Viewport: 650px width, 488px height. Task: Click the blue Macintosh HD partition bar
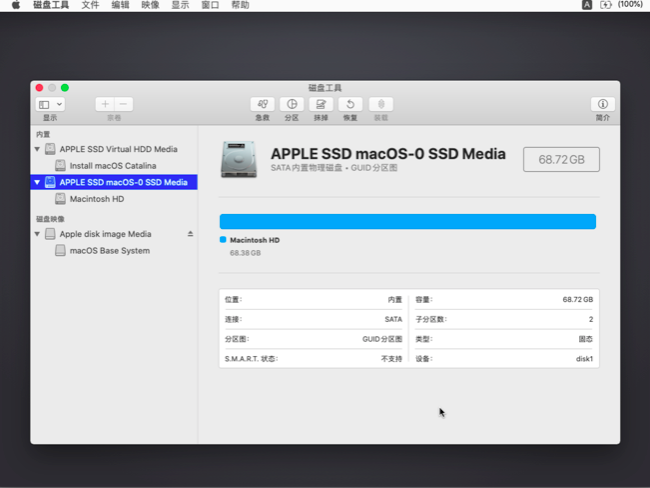(x=407, y=221)
